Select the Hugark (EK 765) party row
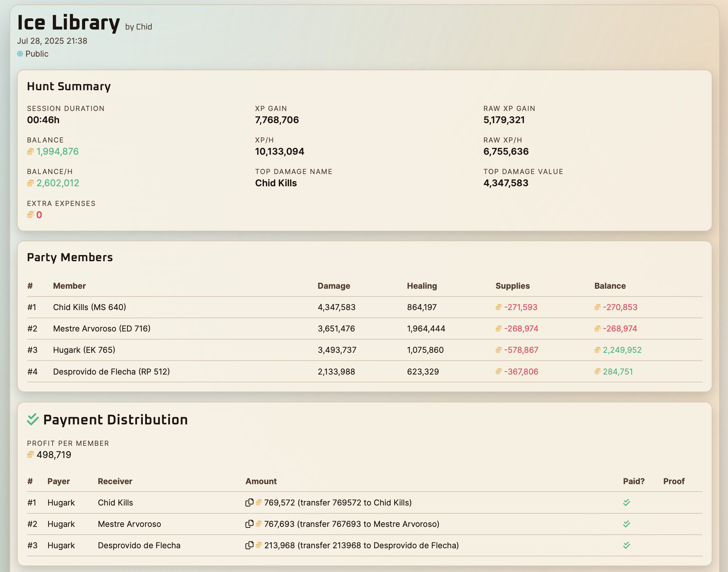728x572 pixels. click(x=84, y=350)
